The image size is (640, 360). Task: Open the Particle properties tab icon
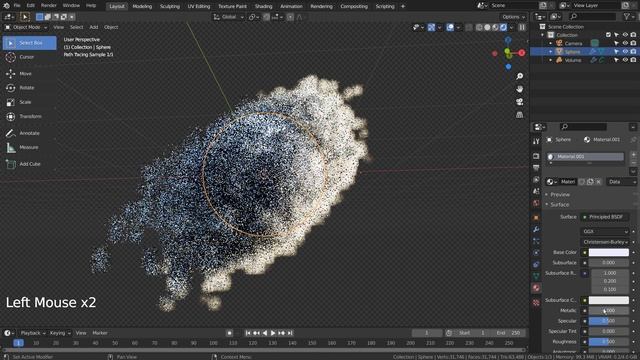(x=536, y=241)
